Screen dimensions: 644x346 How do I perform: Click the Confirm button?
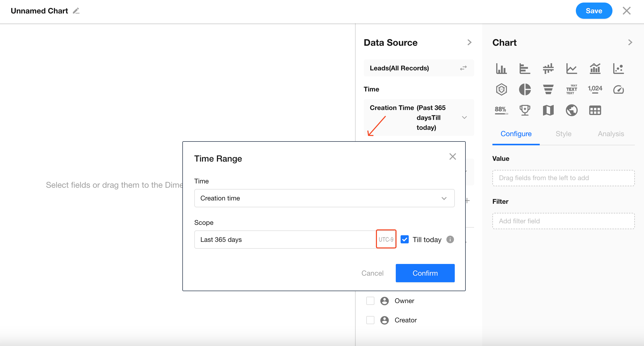425,273
